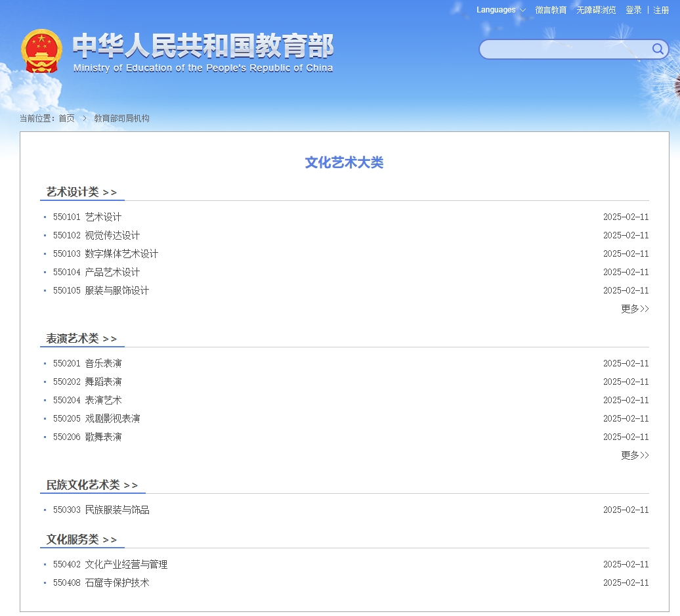Image resolution: width=680 pixels, height=616 pixels.
Task: Click 更多>> under 艺术设计类 list
Action: coord(635,309)
